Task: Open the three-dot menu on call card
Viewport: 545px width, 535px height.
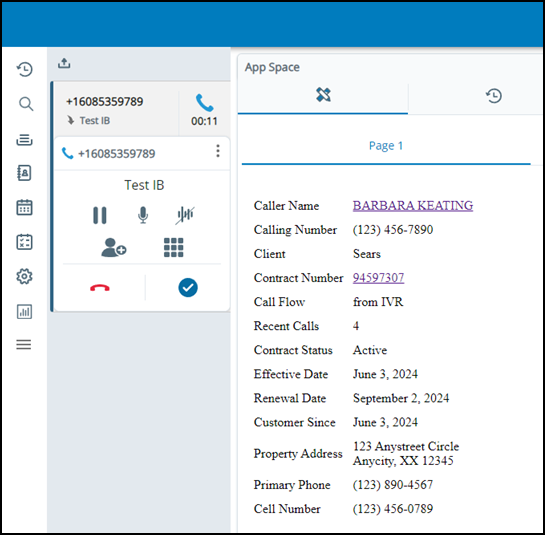Action: pos(218,151)
